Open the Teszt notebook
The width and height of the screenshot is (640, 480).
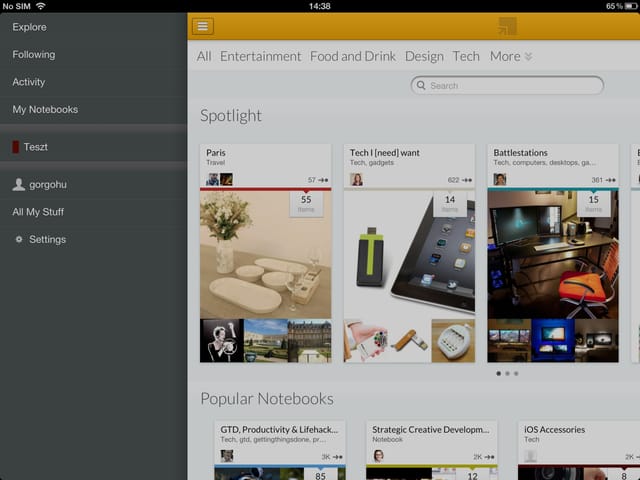tap(93, 147)
